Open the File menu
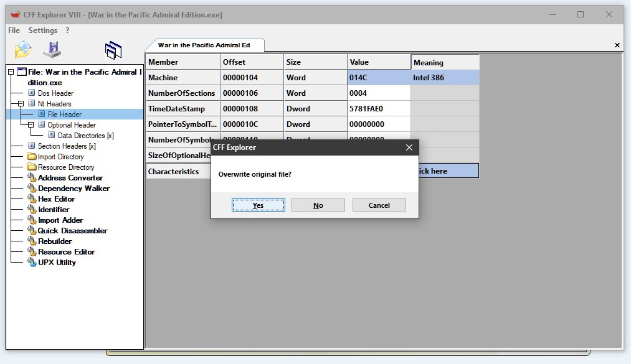The image size is (631, 364). point(14,30)
